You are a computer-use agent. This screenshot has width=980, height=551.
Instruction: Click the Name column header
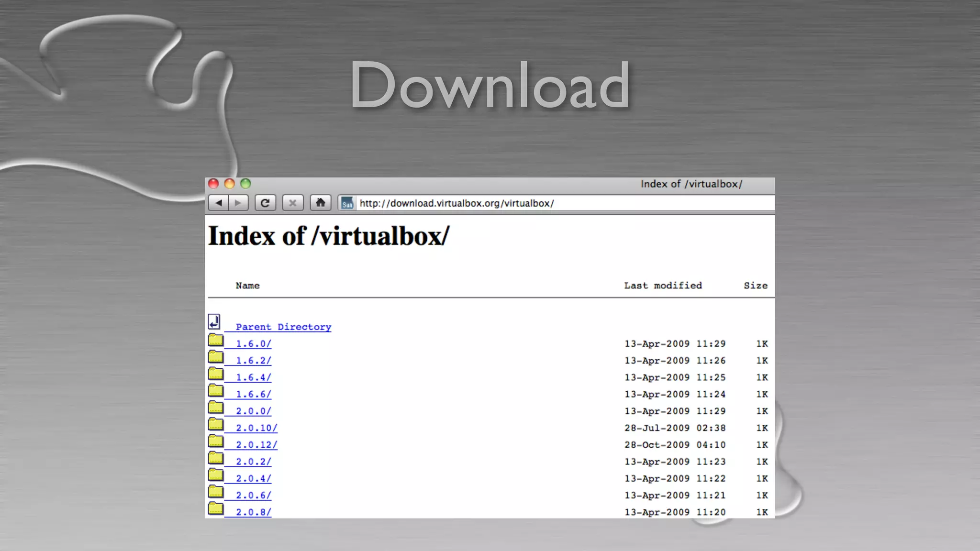(247, 286)
